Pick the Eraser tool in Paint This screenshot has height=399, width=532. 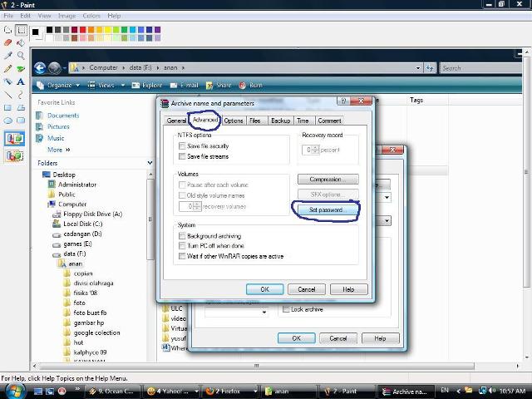pos(7,42)
